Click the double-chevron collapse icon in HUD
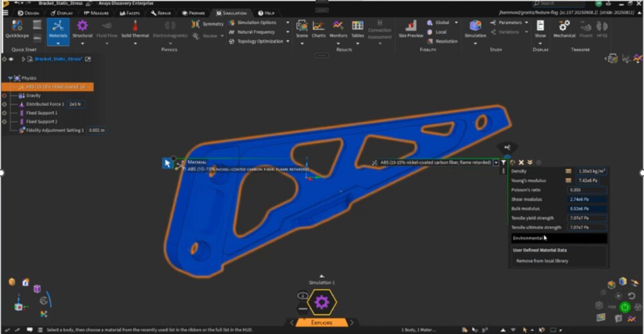Viewport: 644px width, 334px height. pos(530,162)
